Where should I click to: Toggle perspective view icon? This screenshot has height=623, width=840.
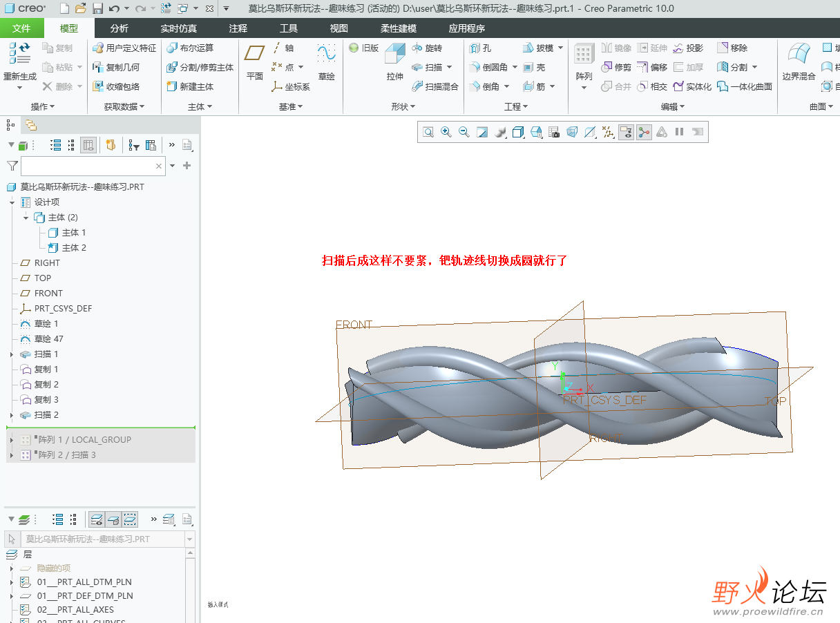click(572, 132)
